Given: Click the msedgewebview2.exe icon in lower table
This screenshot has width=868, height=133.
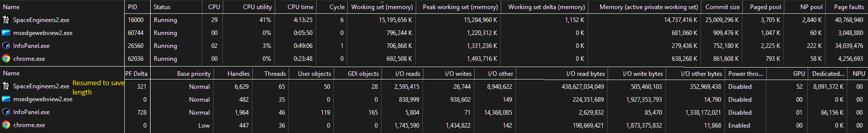Looking at the screenshot, I should tap(6, 99).
